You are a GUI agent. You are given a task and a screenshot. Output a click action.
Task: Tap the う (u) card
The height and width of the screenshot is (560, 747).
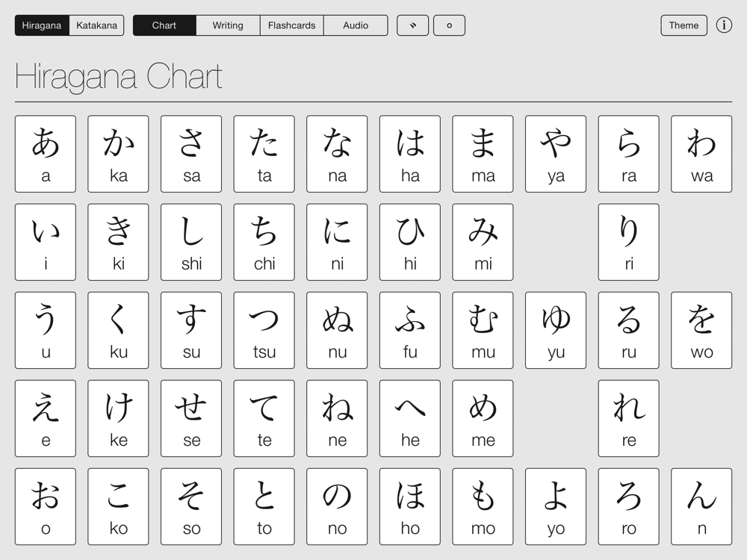click(x=46, y=330)
